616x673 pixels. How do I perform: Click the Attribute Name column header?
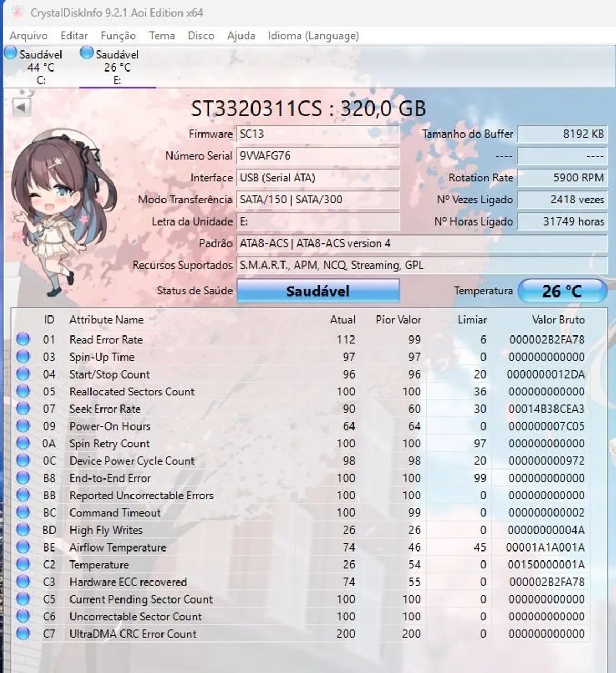click(106, 319)
